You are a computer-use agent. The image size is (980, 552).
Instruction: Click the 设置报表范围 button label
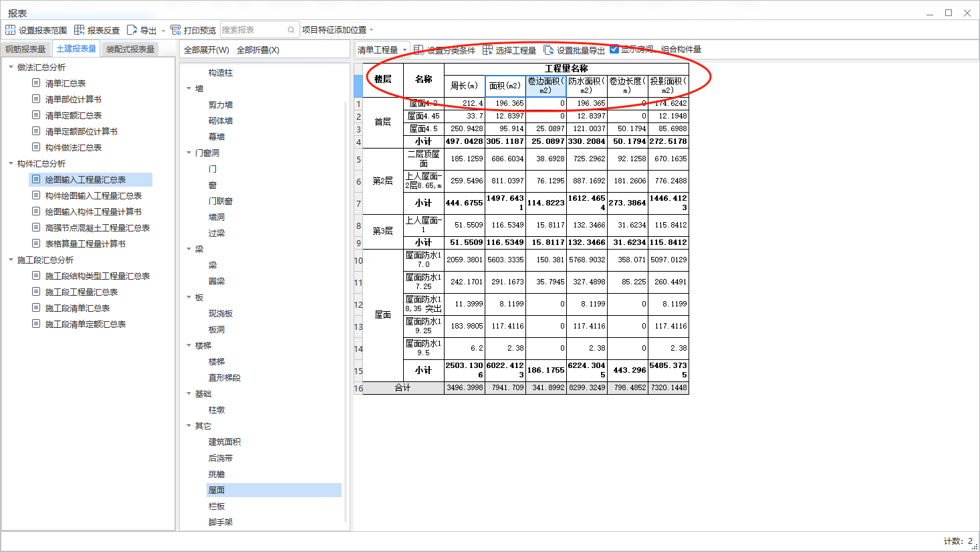pos(43,30)
